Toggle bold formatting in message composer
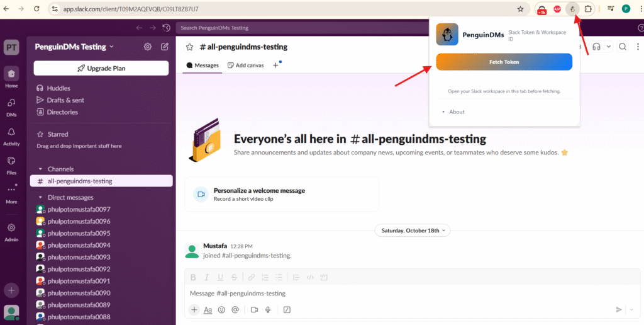This screenshot has height=325, width=644. point(193,277)
